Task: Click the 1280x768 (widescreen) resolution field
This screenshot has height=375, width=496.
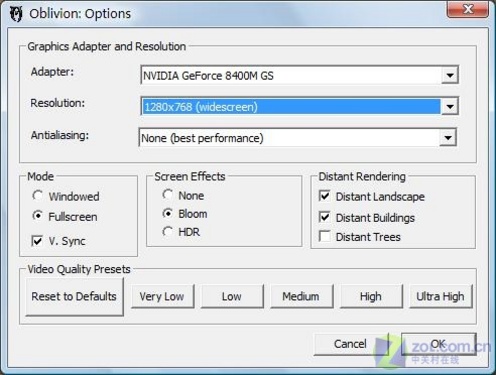Action: pyautogui.click(x=299, y=107)
